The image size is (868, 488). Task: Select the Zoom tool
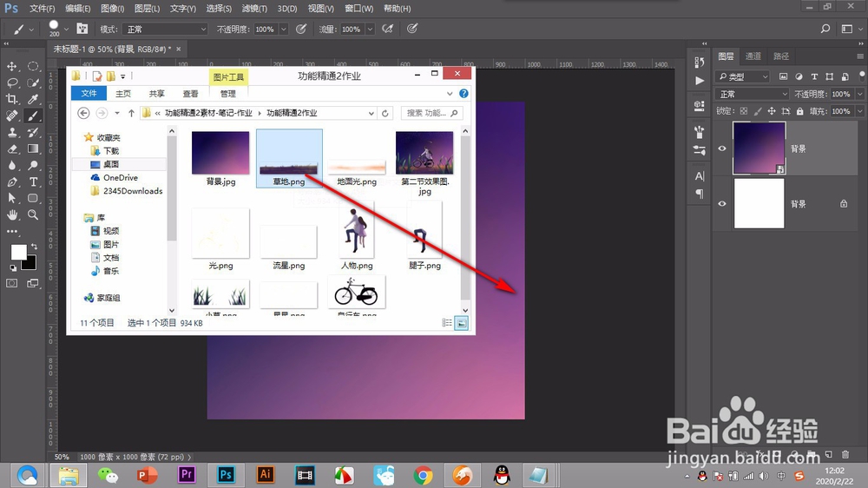(x=33, y=215)
